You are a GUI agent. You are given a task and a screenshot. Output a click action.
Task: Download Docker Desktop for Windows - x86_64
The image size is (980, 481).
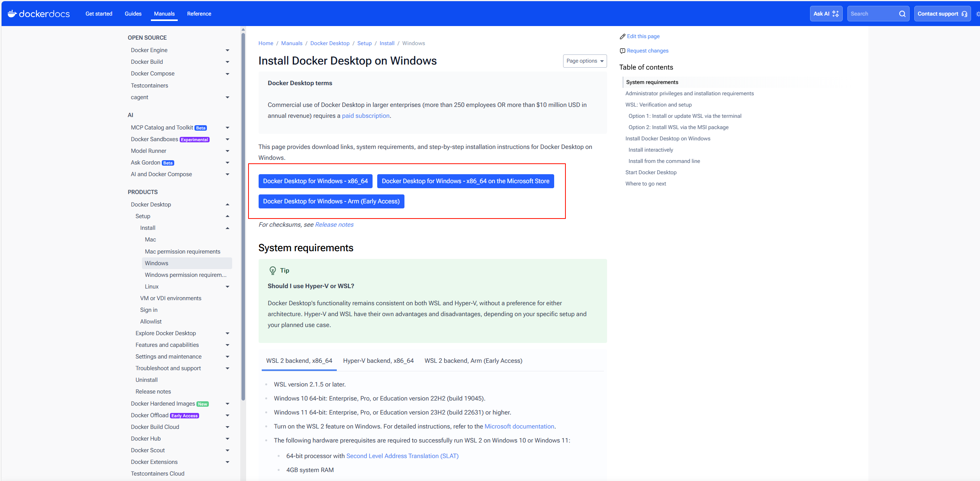pos(315,181)
